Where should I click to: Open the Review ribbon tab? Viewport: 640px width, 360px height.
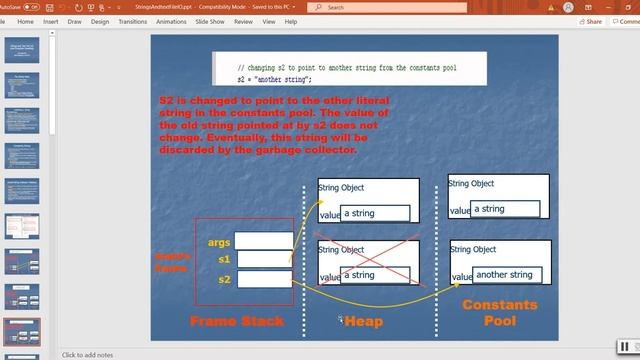[x=243, y=22]
